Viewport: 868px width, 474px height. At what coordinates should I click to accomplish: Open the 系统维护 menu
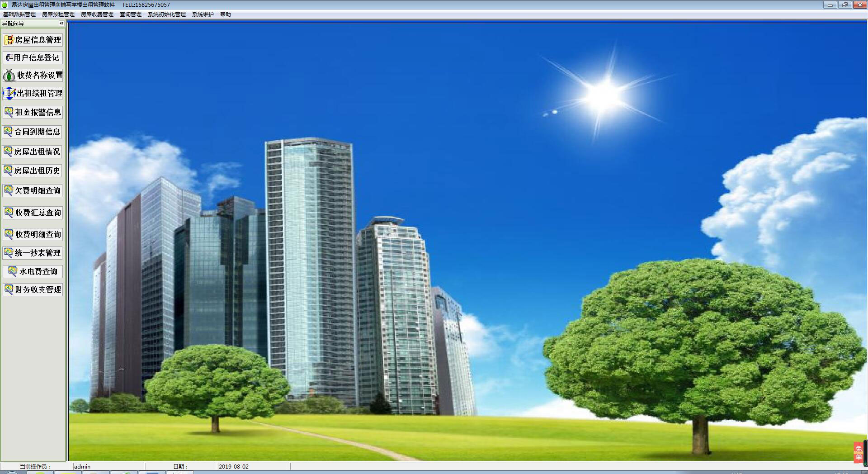click(x=203, y=14)
